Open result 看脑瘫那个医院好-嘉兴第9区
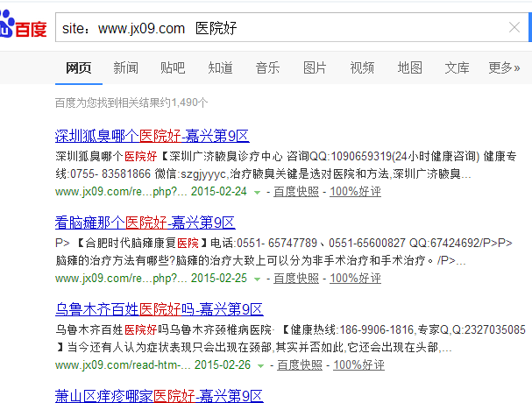 click(145, 223)
